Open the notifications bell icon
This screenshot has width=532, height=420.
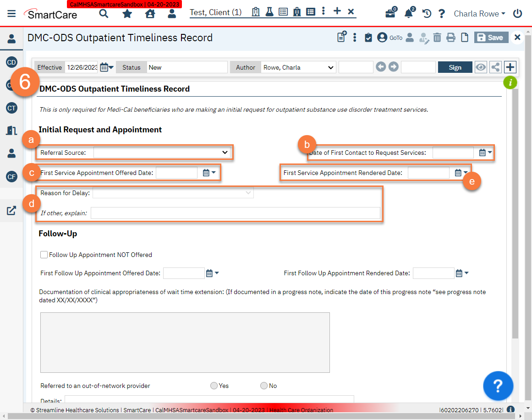pos(408,13)
